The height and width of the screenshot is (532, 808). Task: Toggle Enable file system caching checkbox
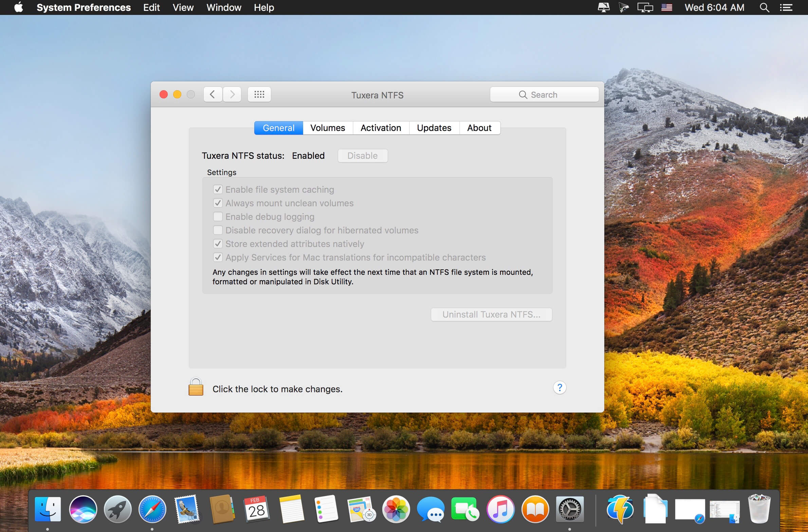[x=217, y=189]
